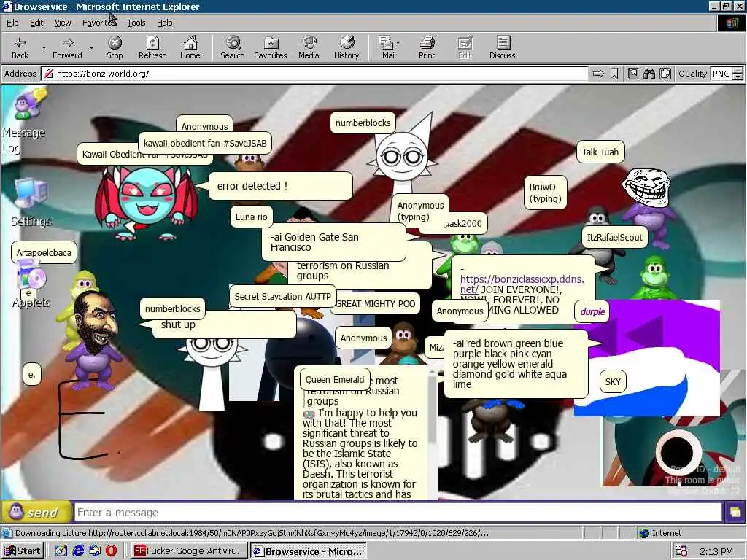Click the 'error detected !' speech bubble
The width and height of the screenshot is (747, 560).
[x=281, y=186]
